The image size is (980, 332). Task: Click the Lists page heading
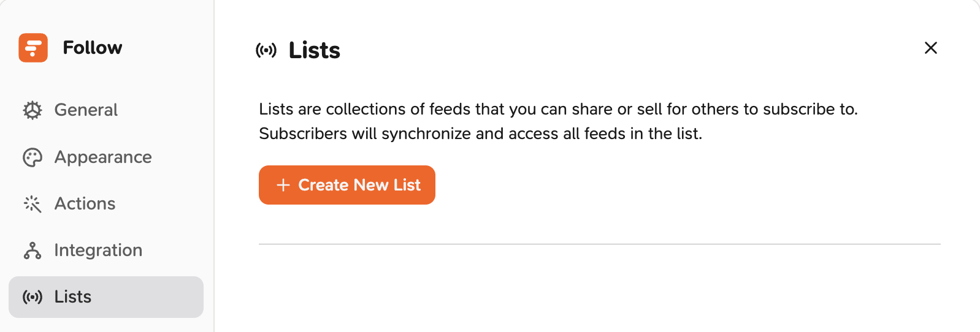click(315, 50)
